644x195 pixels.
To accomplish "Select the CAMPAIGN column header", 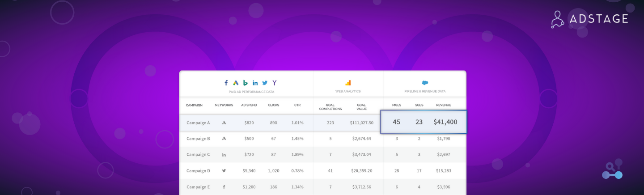I will 194,105.
